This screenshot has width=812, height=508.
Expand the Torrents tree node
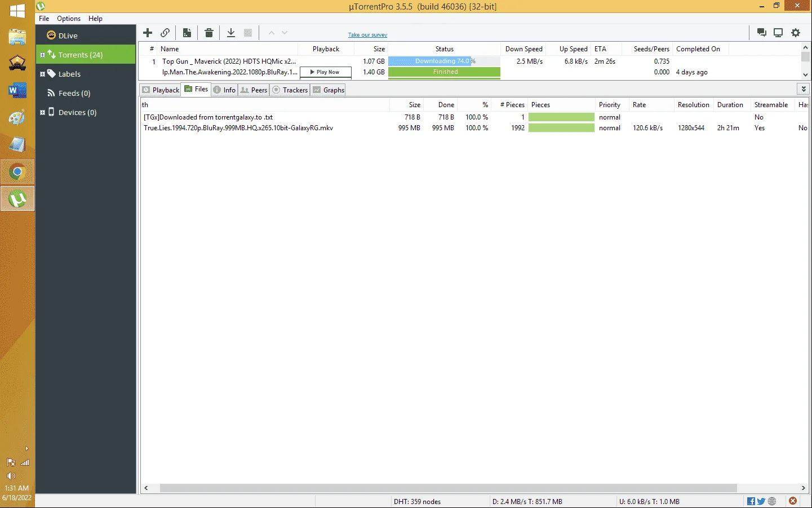42,55
